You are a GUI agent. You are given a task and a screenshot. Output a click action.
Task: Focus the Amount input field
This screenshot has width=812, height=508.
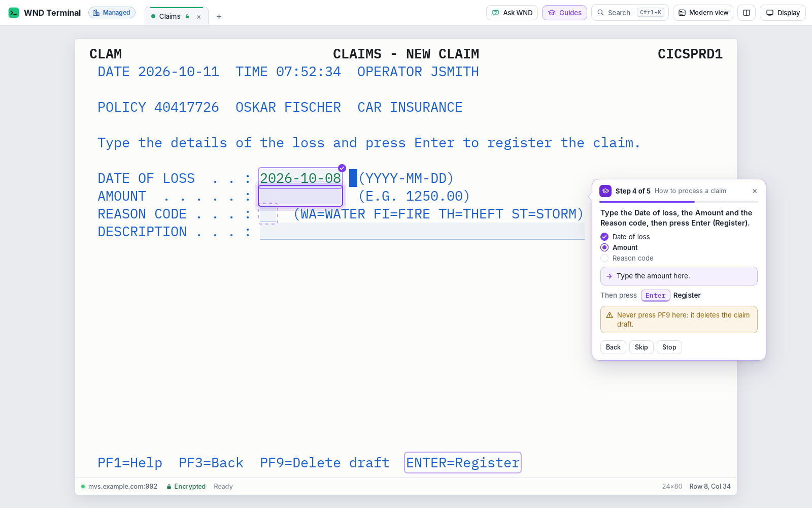[x=300, y=196]
